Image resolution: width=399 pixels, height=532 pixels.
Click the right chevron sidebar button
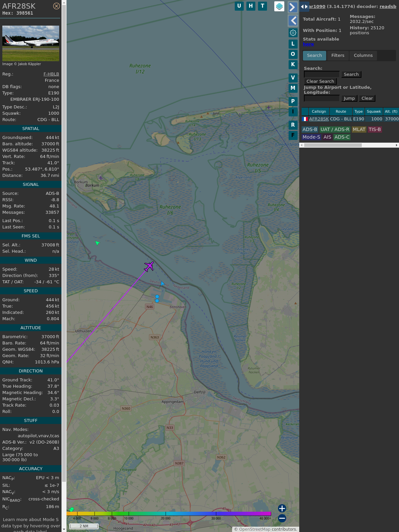pos(293,7)
